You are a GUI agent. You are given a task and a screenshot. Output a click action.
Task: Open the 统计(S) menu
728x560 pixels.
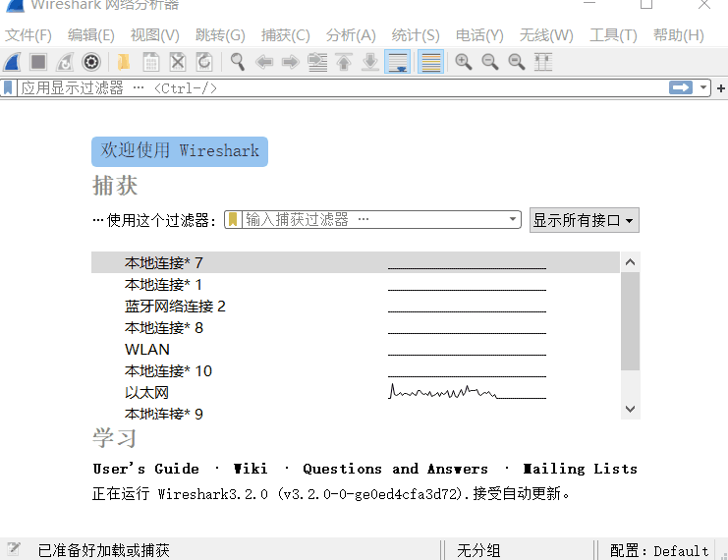point(415,35)
